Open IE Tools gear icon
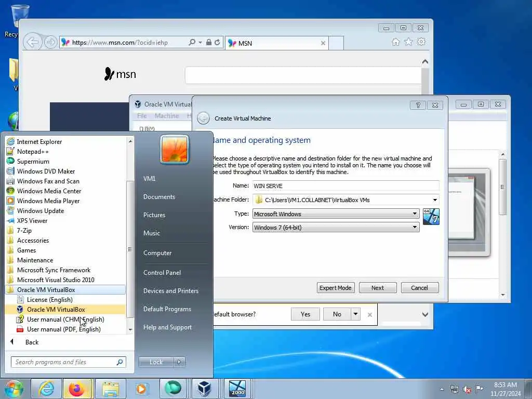The height and width of the screenshot is (399, 532). pyautogui.click(x=421, y=42)
